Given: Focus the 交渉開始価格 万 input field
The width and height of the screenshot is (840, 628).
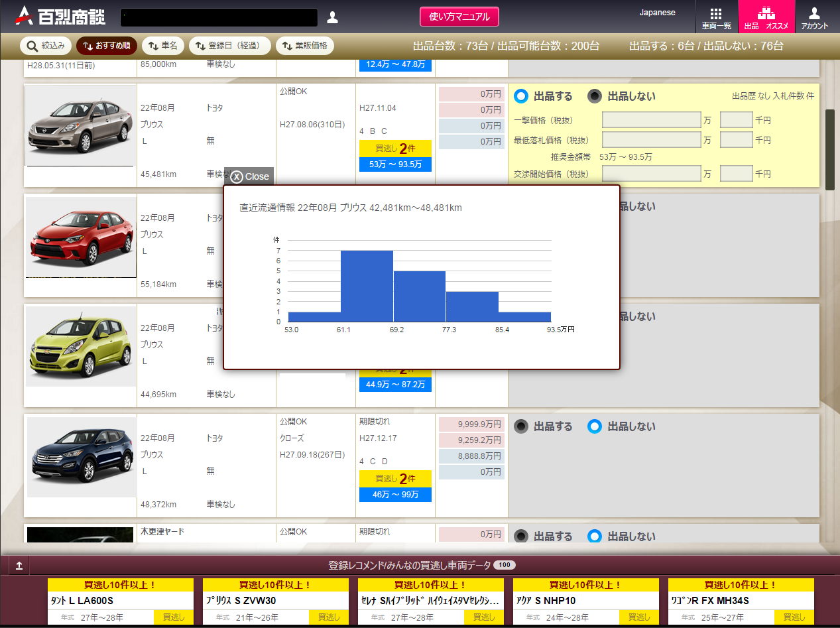Looking at the screenshot, I should pos(652,174).
